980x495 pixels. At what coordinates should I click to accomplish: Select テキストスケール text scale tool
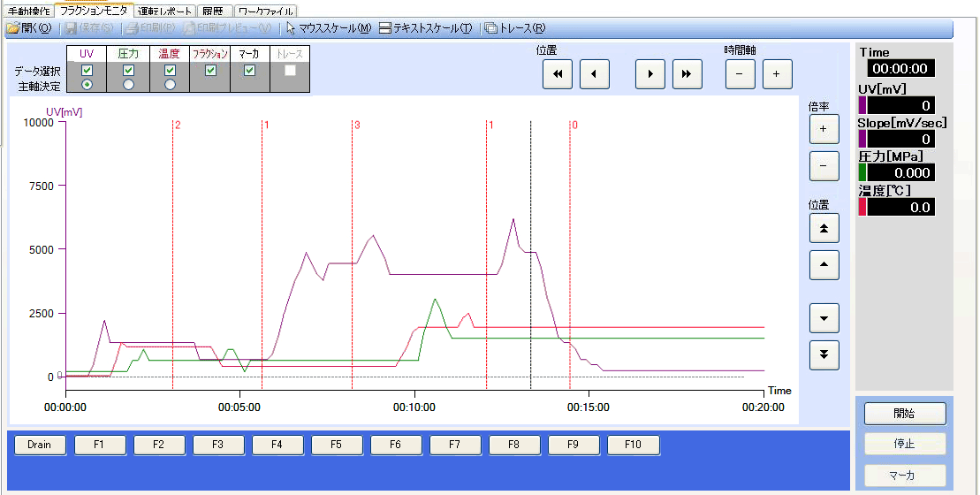click(426, 28)
